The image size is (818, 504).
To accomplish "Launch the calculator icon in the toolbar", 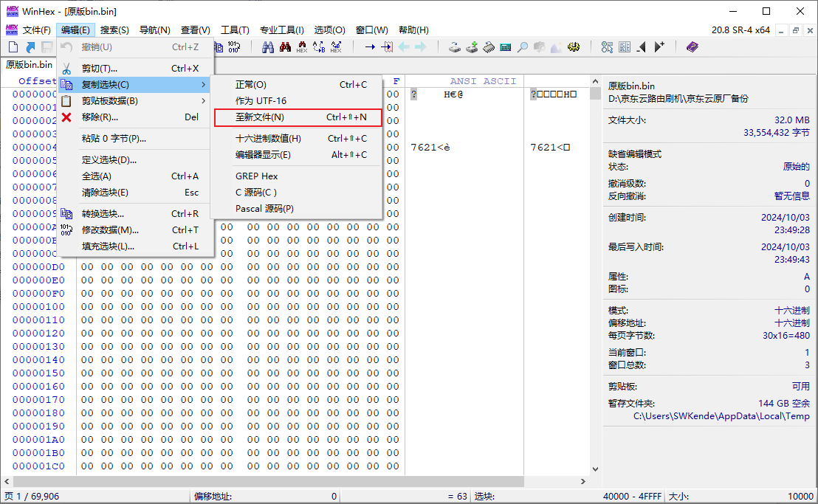I will (x=506, y=47).
